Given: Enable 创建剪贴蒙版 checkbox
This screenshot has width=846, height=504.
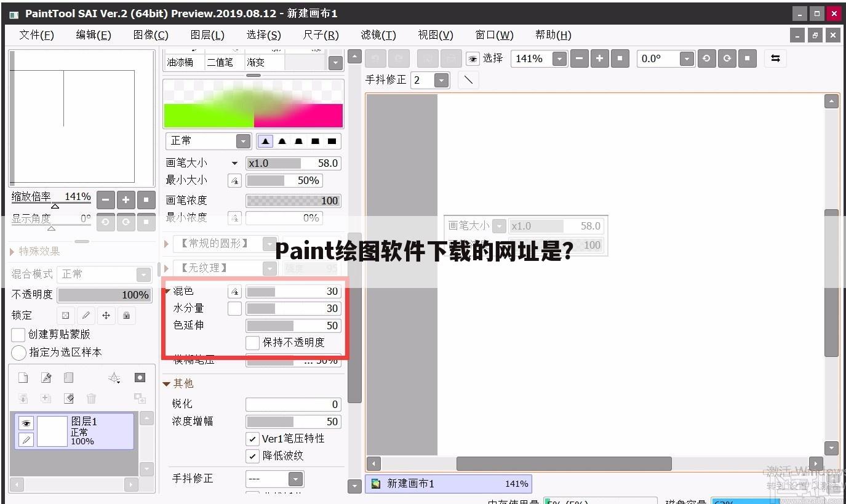Looking at the screenshot, I should coord(18,335).
